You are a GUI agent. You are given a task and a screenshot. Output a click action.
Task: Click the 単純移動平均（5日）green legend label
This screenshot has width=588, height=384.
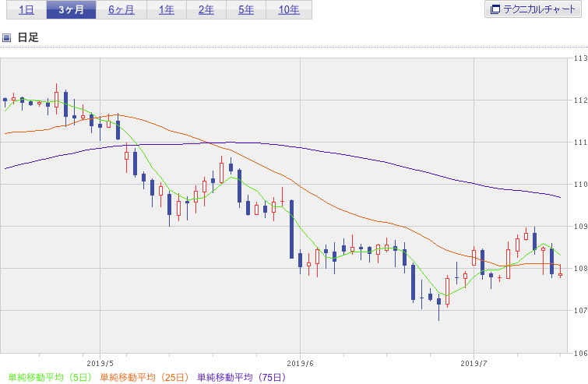[x=50, y=377]
